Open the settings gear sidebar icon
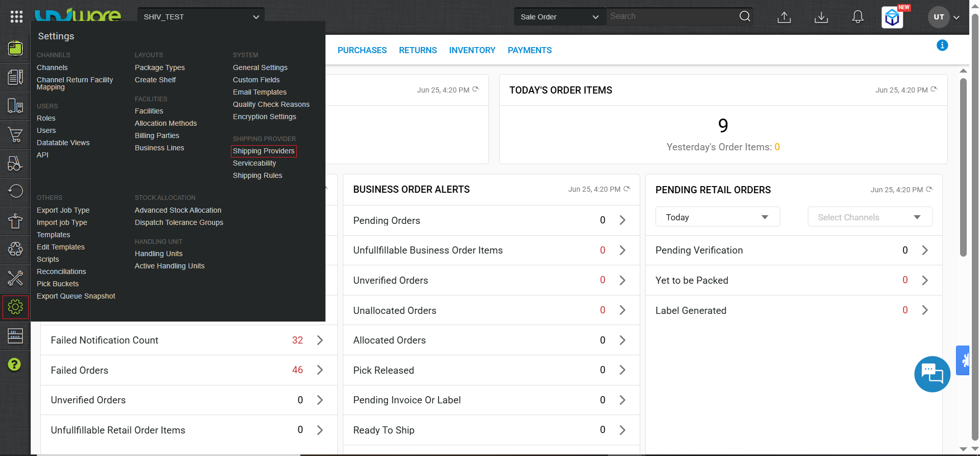Image resolution: width=980 pixels, height=456 pixels. [x=15, y=307]
